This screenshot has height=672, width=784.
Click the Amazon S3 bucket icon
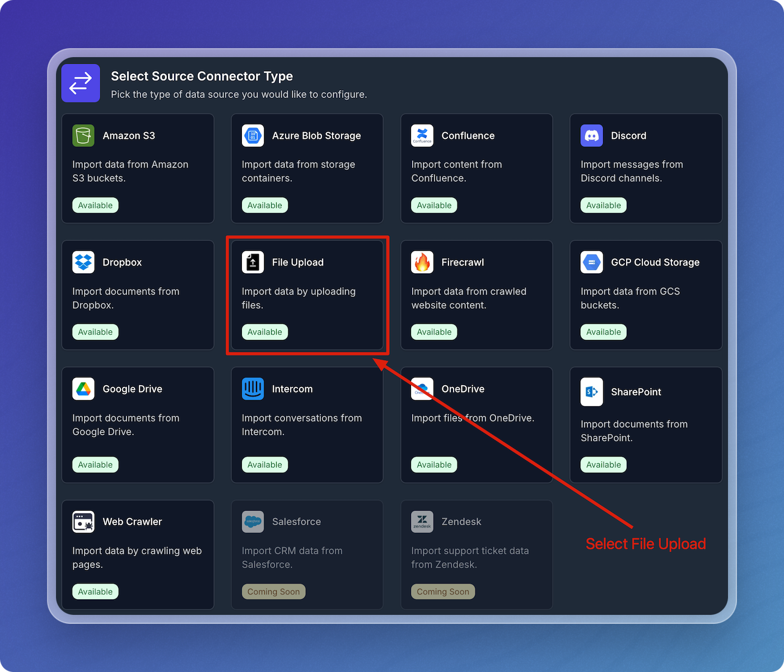[x=83, y=136]
